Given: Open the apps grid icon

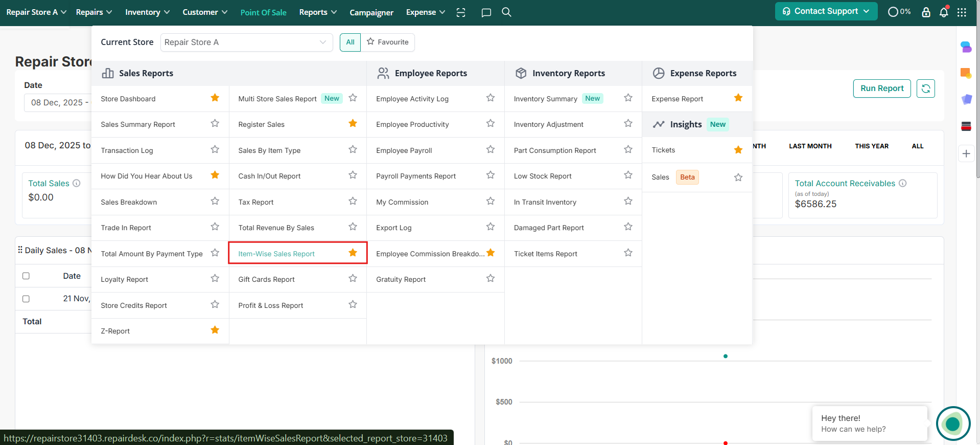Looking at the screenshot, I should (962, 12).
